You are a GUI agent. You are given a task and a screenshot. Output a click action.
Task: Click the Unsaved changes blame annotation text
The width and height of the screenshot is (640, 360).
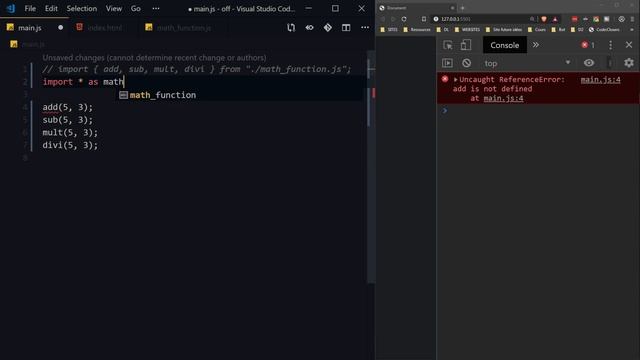154,58
